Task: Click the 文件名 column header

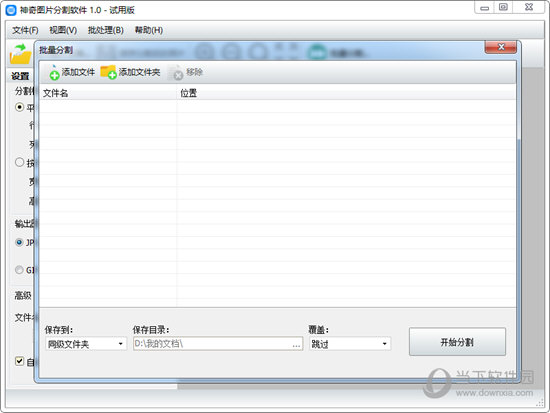Action: click(x=108, y=93)
